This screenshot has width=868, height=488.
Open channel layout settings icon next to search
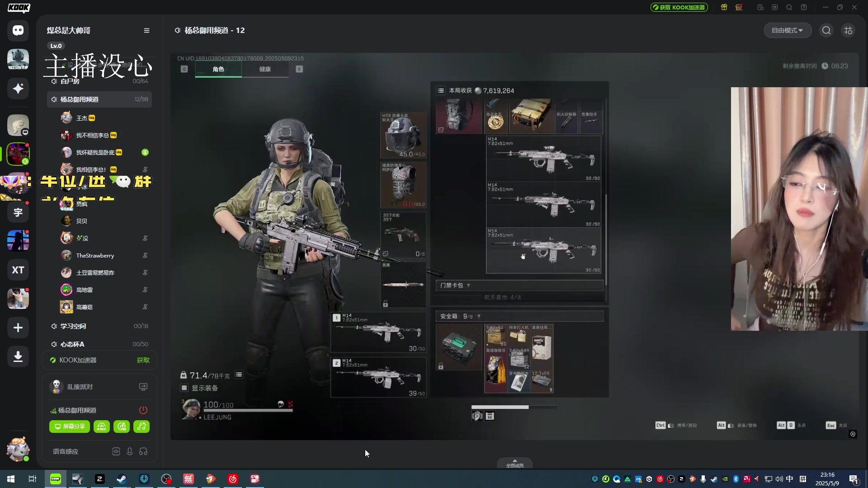(848, 30)
